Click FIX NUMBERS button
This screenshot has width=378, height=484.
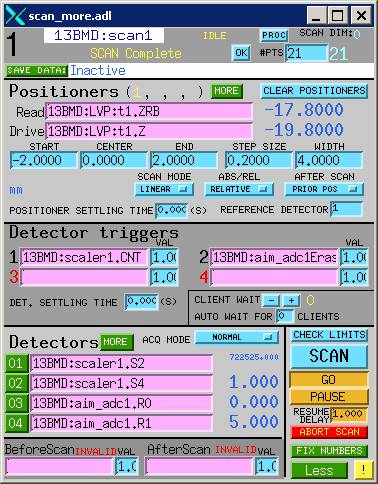point(329,451)
